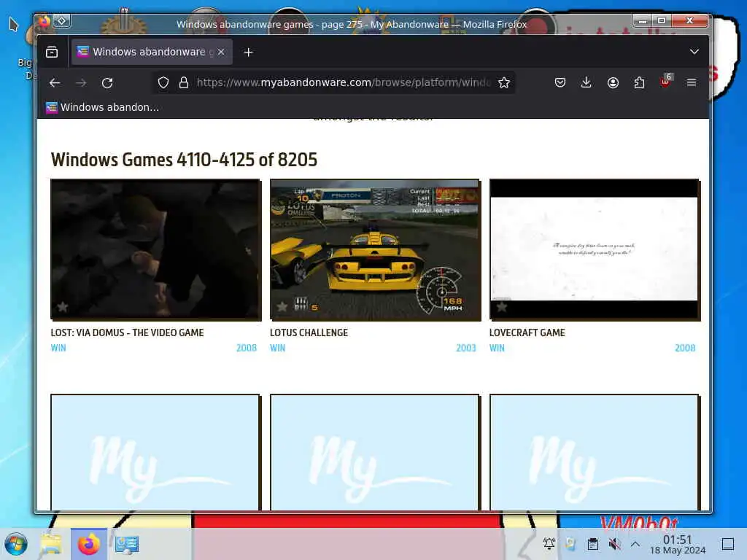
Task: Click WIN platform under Lost: Via Domus
Action: point(58,348)
